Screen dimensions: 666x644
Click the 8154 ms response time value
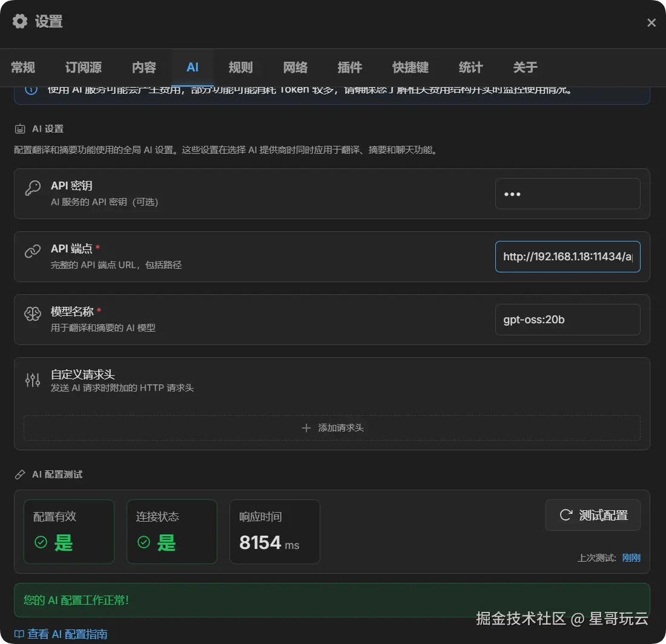click(x=269, y=543)
